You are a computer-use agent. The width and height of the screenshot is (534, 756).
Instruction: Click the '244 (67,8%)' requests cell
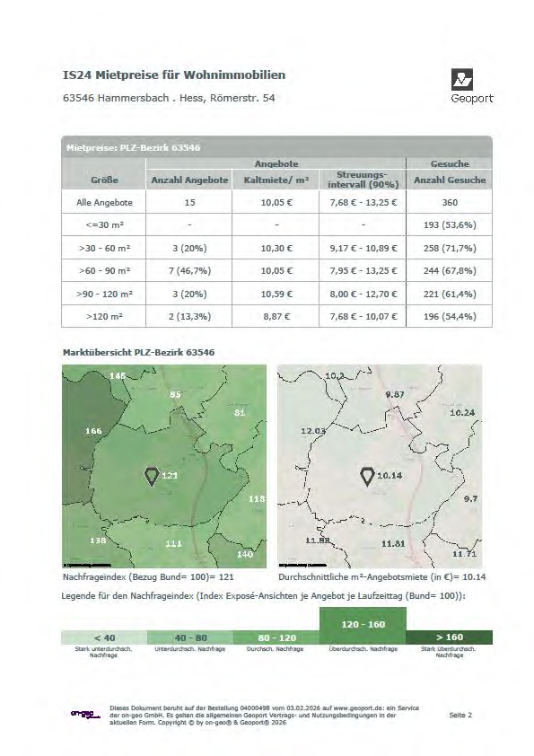coord(450,271)
